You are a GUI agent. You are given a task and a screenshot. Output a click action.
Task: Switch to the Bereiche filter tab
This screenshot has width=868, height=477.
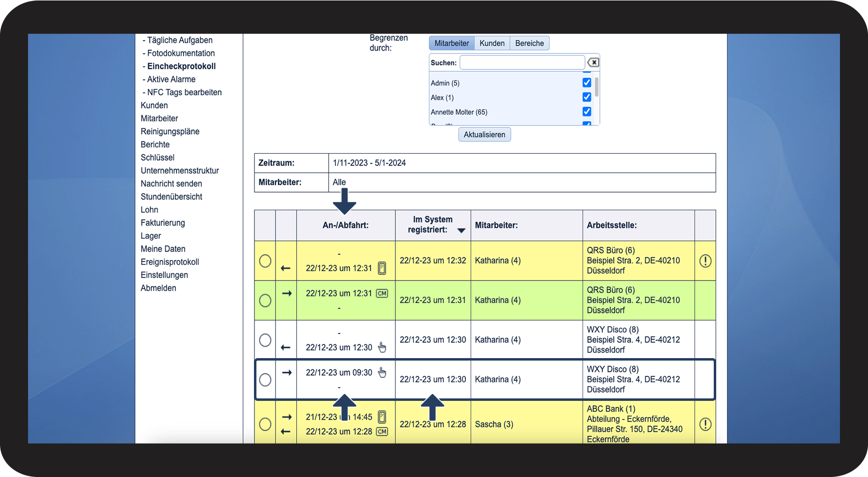[529, 43]
